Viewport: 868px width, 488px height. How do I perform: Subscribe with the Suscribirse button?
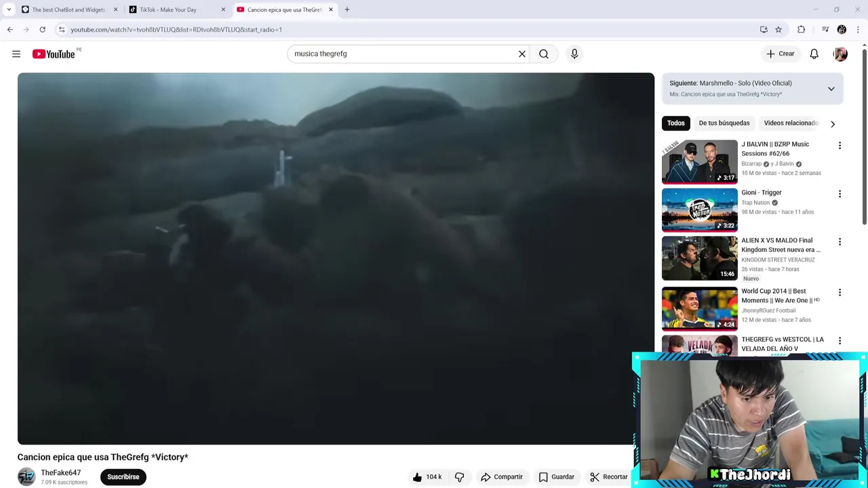pyautogui.click(x=123, y=476)
